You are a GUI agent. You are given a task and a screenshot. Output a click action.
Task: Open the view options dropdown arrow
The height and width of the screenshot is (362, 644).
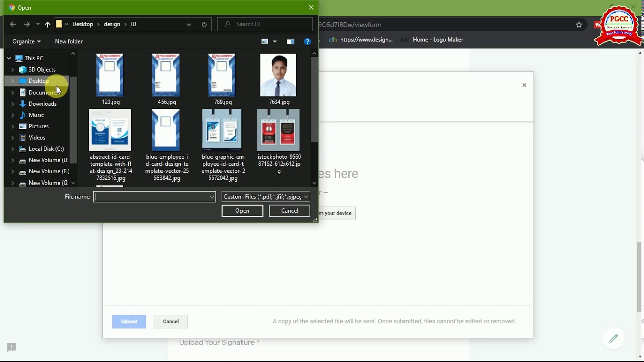click(x=275, y=41)
